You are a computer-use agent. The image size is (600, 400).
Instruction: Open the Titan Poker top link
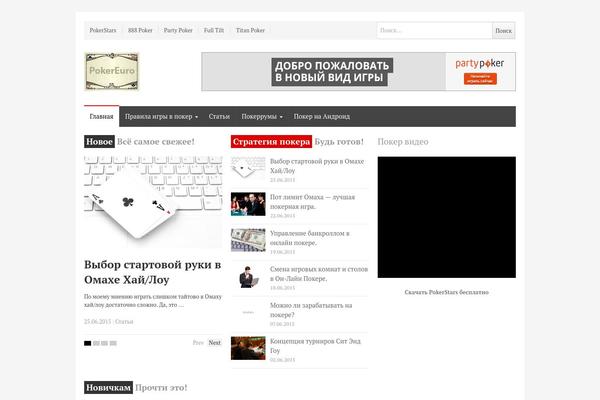pyautogui.click(x=250, y=30)
